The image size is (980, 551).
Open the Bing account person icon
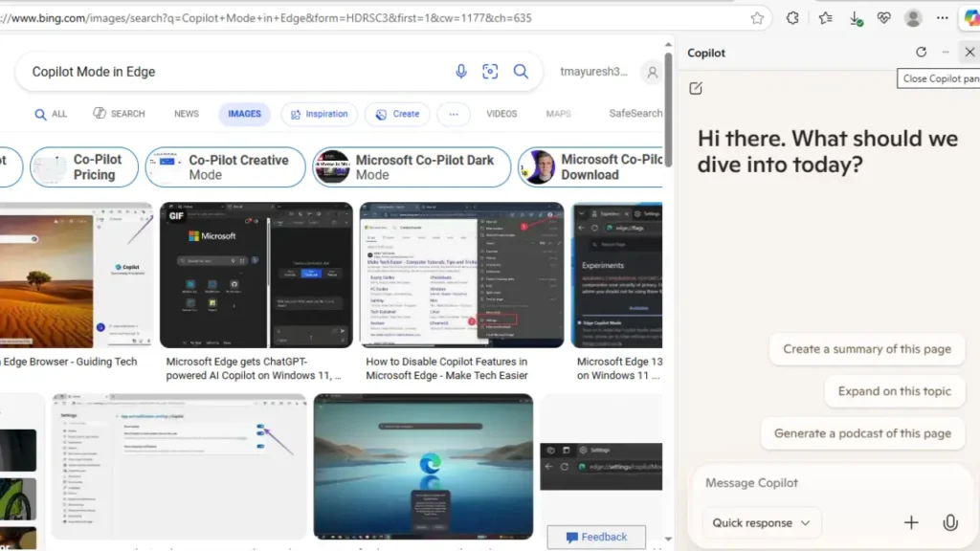tap(652, 73)
